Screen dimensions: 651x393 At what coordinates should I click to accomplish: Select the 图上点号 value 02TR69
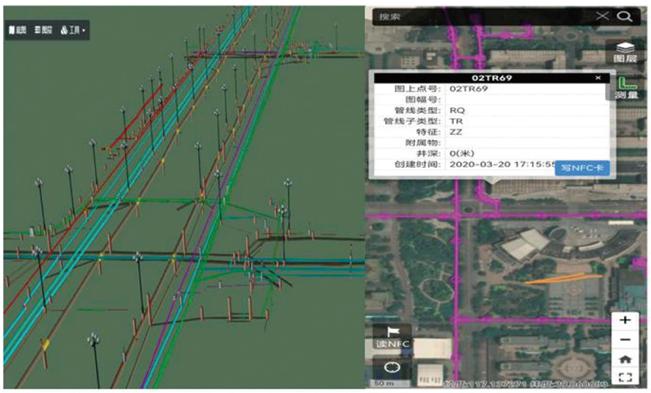469,89
